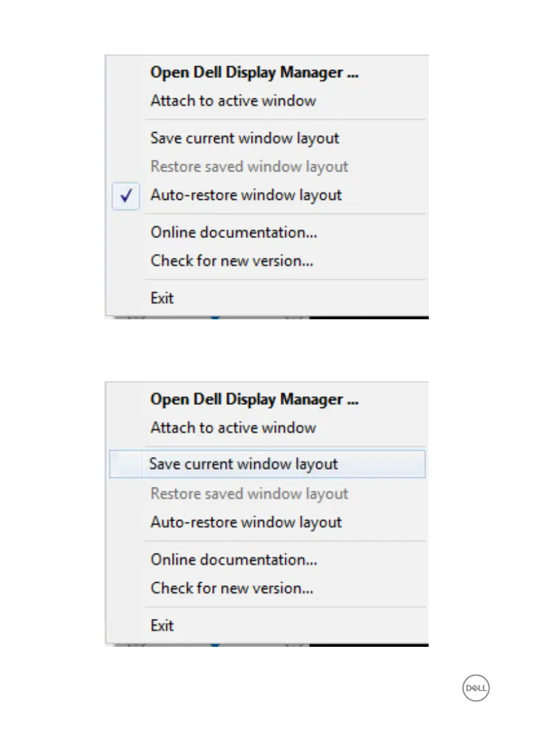Image resolution: width=533 pixels, height=756 pixels.
Task: Click greyed Restore saved window layout, lower menu
Action: [x=249, y=494]
